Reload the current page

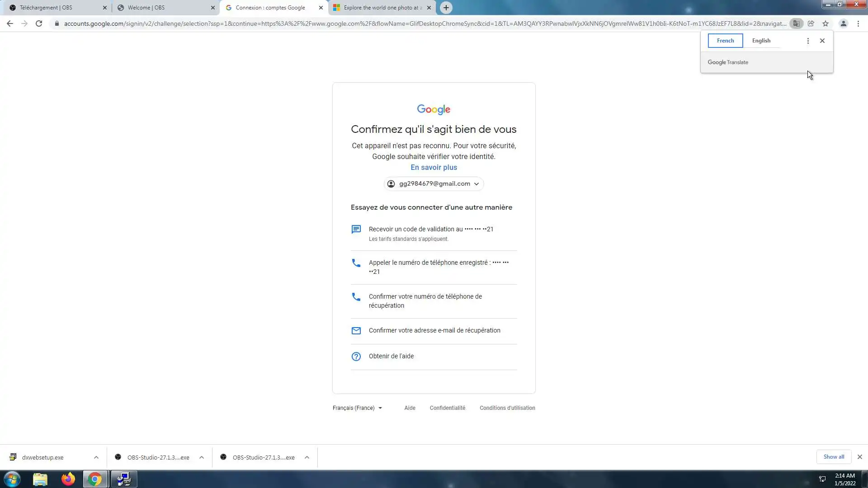coord(39,23)
